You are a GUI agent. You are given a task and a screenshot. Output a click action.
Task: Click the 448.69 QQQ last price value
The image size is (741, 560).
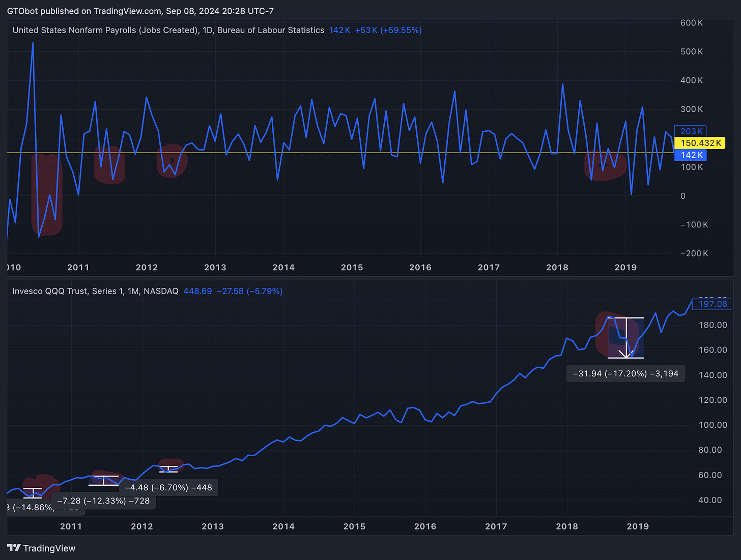click(x=197, y=291)
